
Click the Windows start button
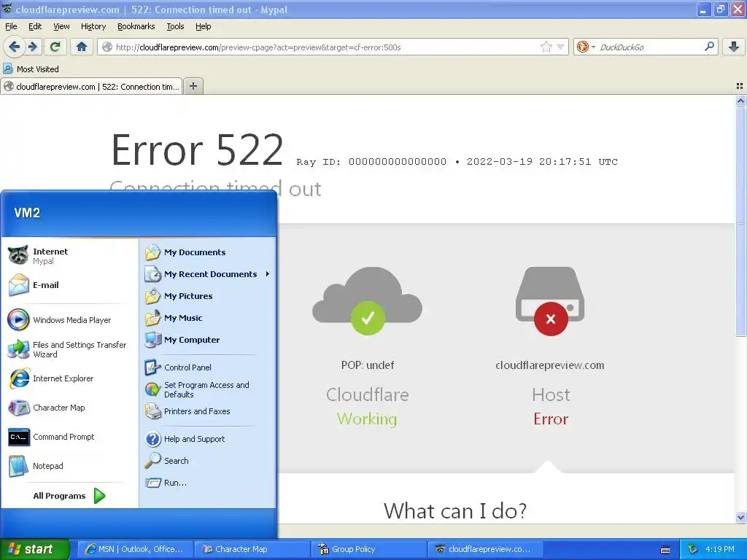coord(34,549)
